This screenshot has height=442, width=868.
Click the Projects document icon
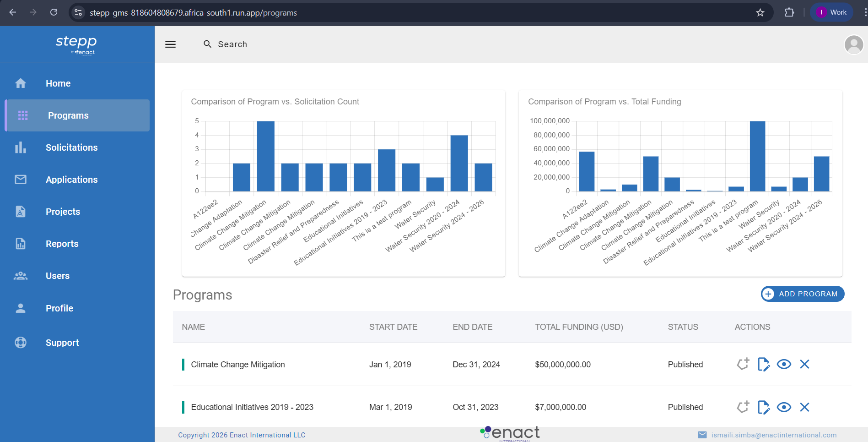21,212
